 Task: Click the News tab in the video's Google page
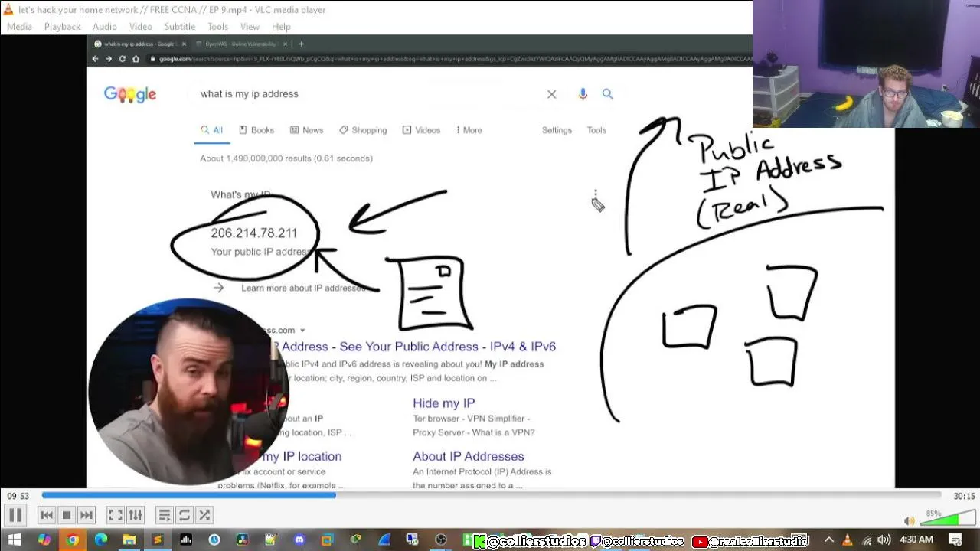(x=306, y=130)
